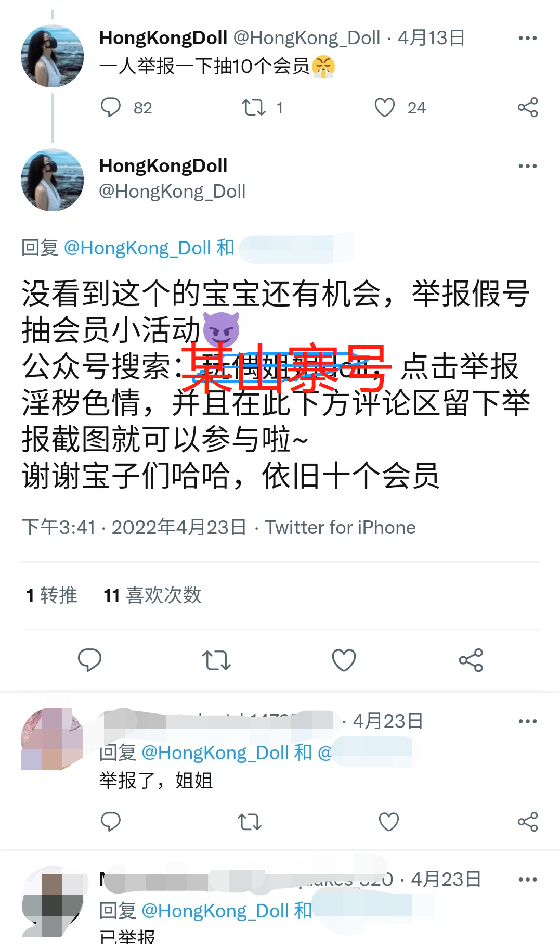The height and width of the screenshot is (944, 560).
Task: Open more options for the 已举报 reply
Action: (528, 879)
